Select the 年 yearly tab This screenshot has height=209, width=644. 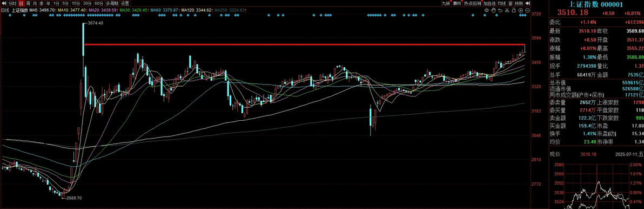48,3
